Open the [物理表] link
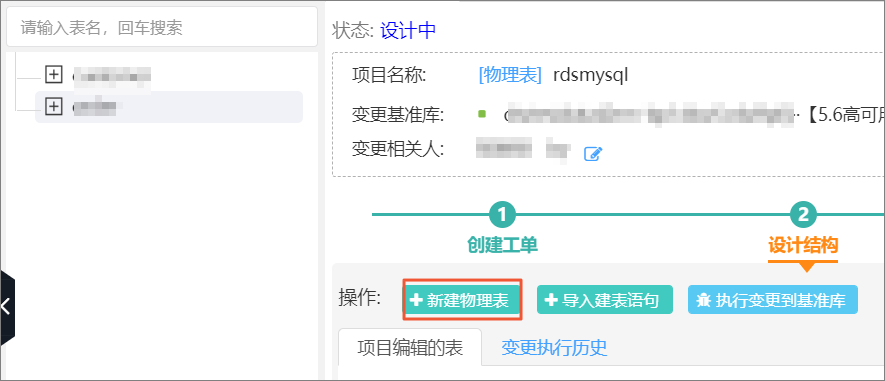This screenshot has height=381, width=885. click(510, 75)
